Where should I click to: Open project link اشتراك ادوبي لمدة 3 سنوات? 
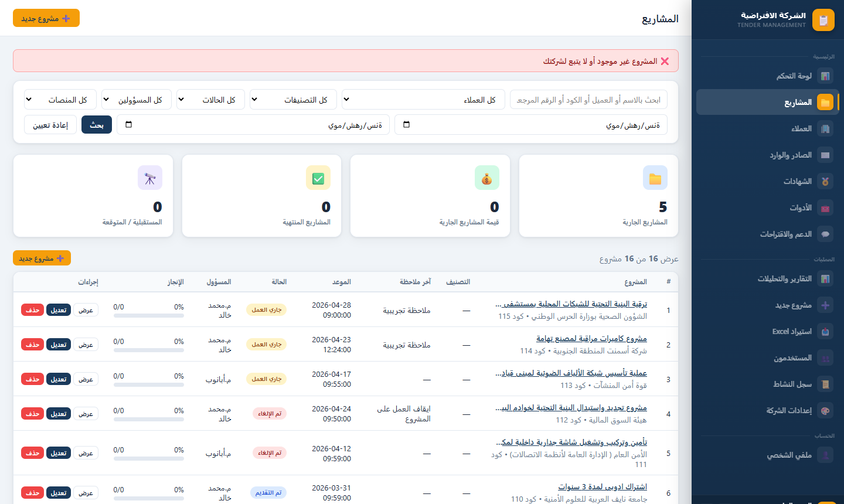pos(603,487)
